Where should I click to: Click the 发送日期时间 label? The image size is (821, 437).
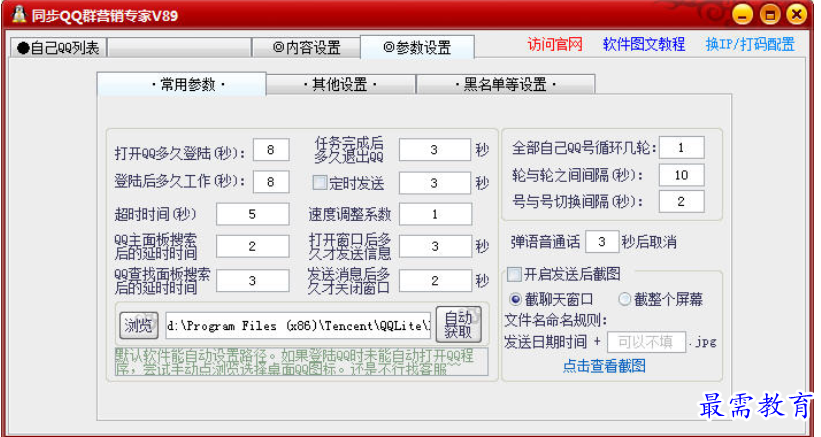[x=545, y=342]
